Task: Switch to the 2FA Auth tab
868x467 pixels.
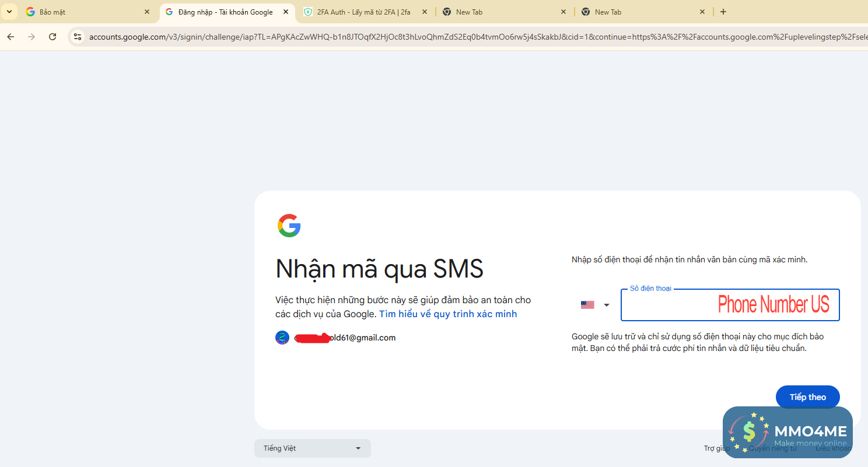Action: [366, 12]
